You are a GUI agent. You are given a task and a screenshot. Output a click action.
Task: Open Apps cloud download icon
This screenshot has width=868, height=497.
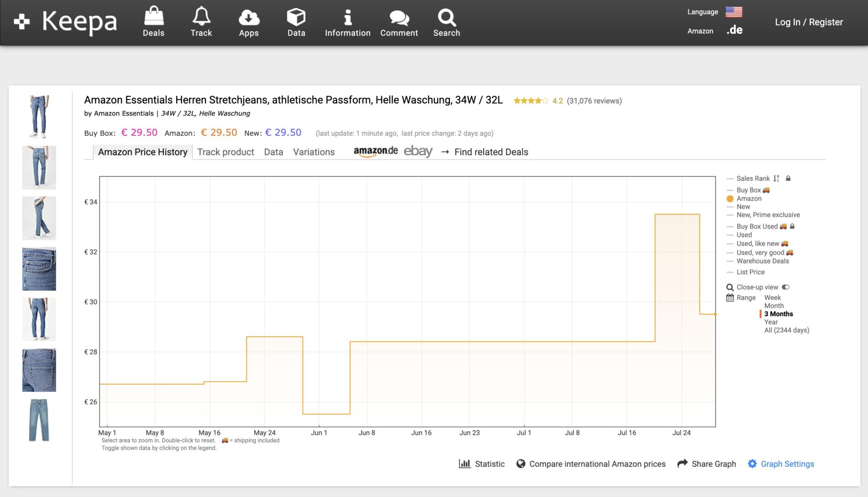coord(249,17)
